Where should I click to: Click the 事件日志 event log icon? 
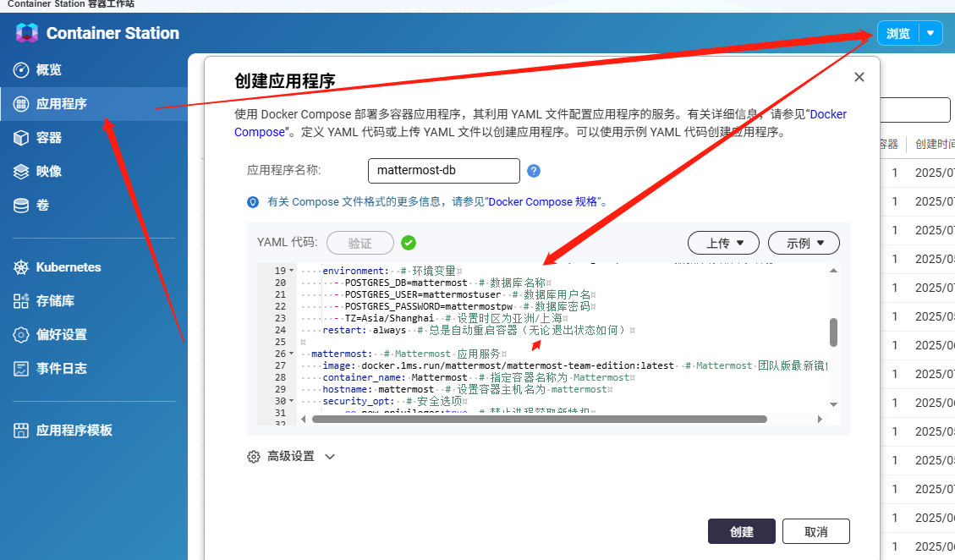[x=20, y=369]
